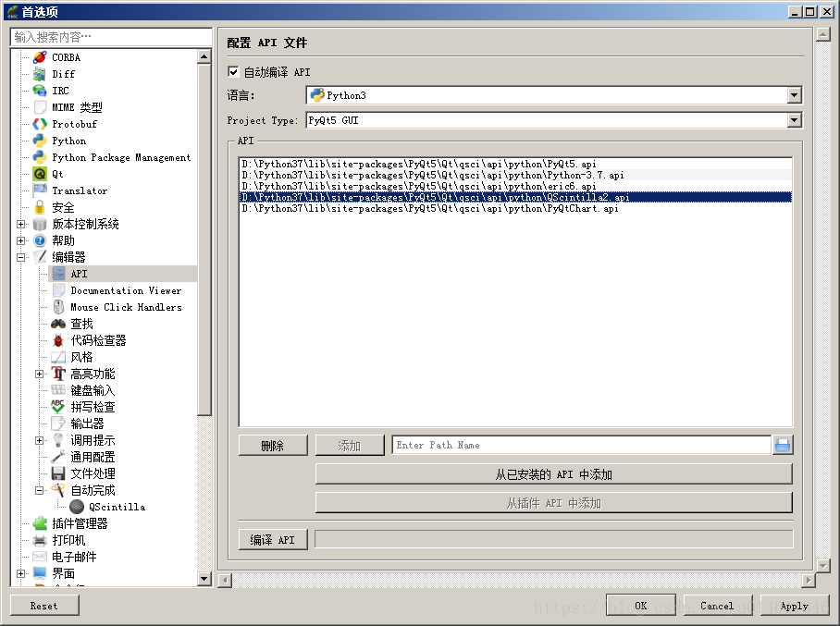Toggle the 自动编译 API checkbox
840x626 pixels.
coord(233,72)
